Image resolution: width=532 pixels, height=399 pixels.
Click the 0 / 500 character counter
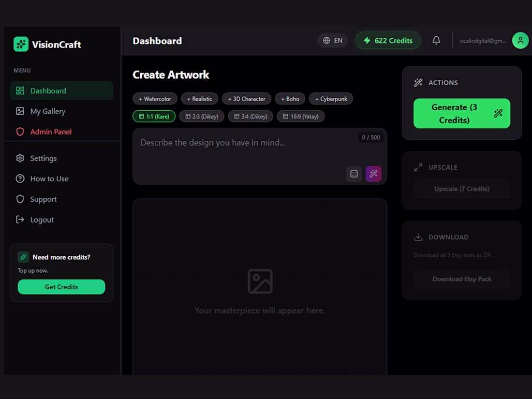[371, 137]
